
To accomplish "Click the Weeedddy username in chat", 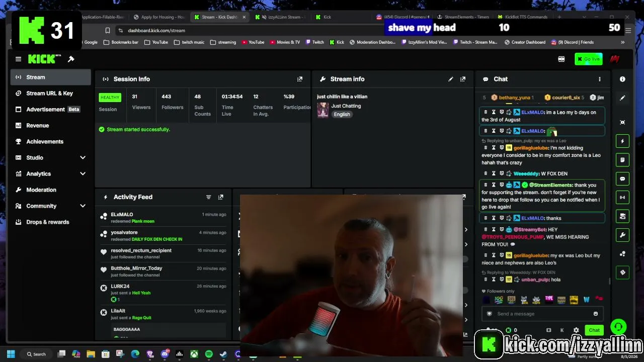I will (526, 173).
